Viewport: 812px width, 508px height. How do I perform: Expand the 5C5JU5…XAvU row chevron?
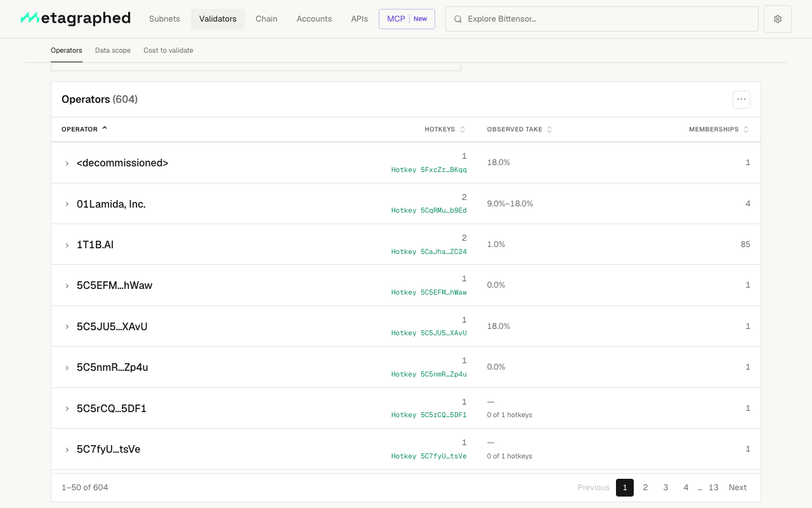(67, 326)
